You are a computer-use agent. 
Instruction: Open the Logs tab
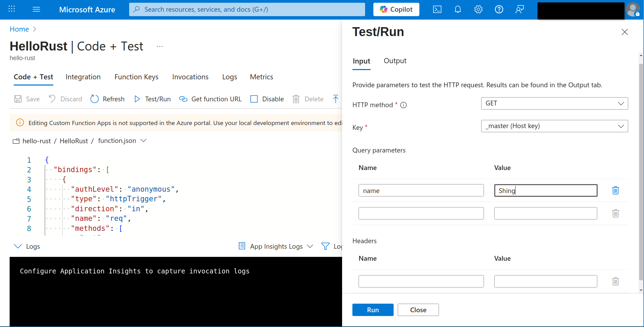tap(229, 77)
